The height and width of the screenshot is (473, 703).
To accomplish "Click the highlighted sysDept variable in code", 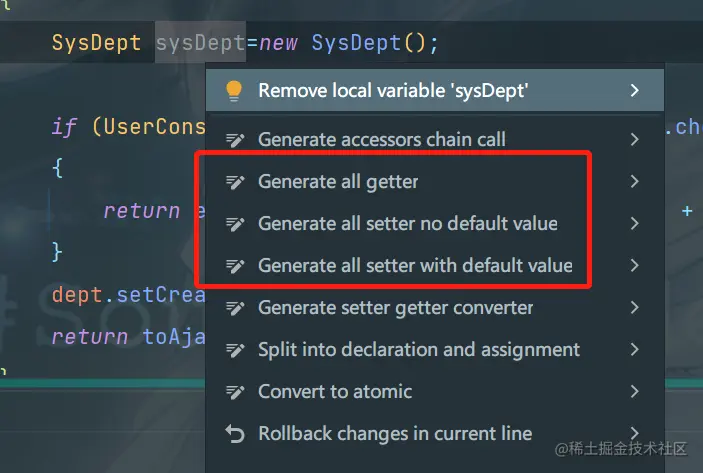I will (200, 45).
